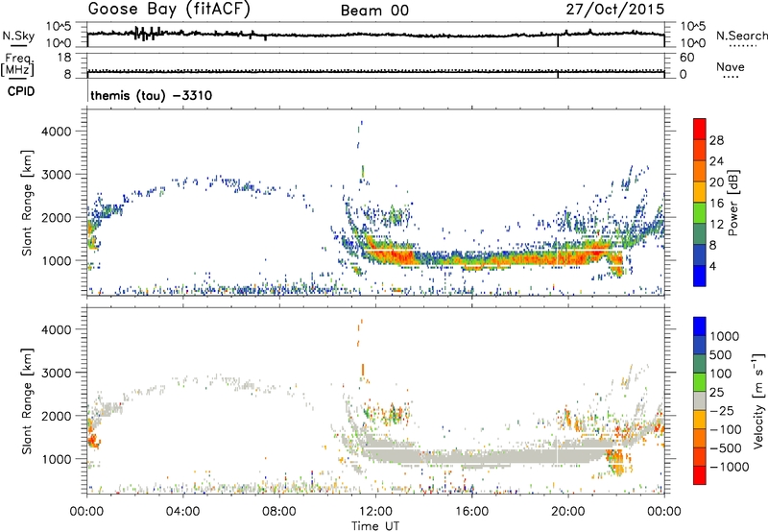Click the '04:00' time axis label

click(182, 511)
